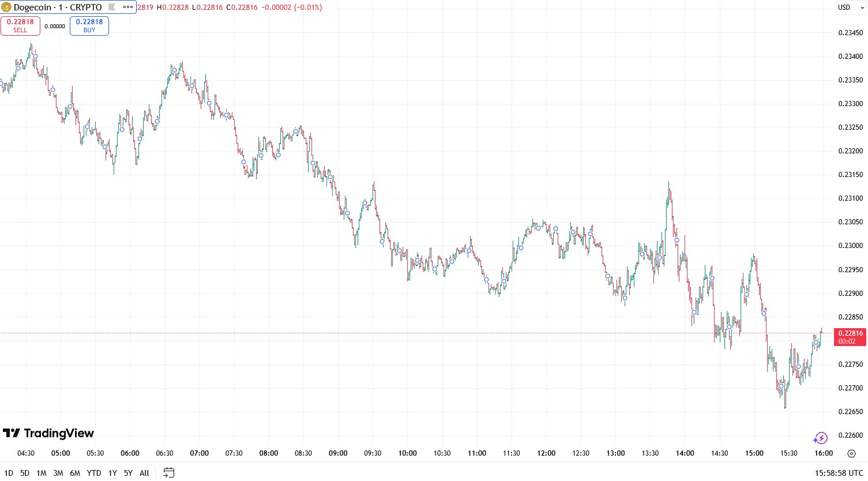The height and width of the screenshot is (481, 868).
Task: Select the 1Y time range
Action: pyautogui.click(x=112, y=473)
